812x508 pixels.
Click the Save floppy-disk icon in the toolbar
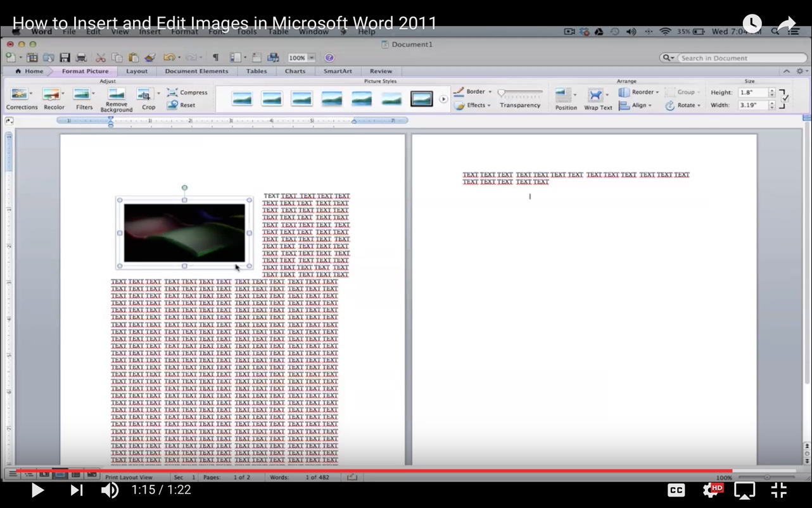[64, 58]
